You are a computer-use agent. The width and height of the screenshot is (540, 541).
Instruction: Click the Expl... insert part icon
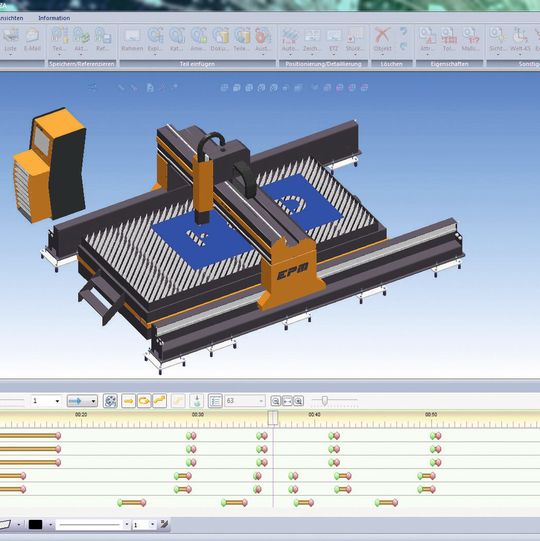point(155,36)
